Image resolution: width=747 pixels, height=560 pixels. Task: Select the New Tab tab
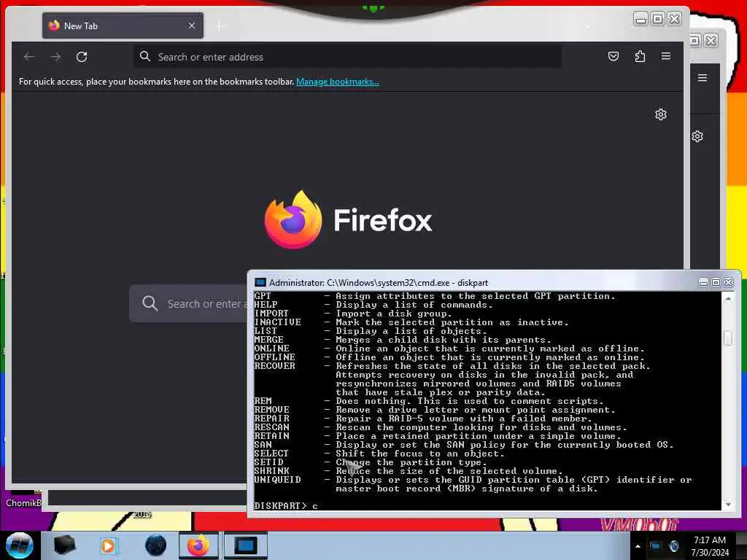(x=123, y=26)
